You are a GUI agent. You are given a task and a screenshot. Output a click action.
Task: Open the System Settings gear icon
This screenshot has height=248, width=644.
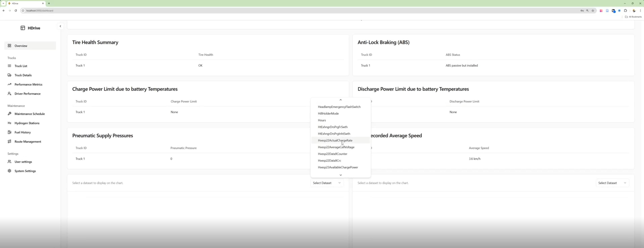pyautogui.click(x=10, y=171)
